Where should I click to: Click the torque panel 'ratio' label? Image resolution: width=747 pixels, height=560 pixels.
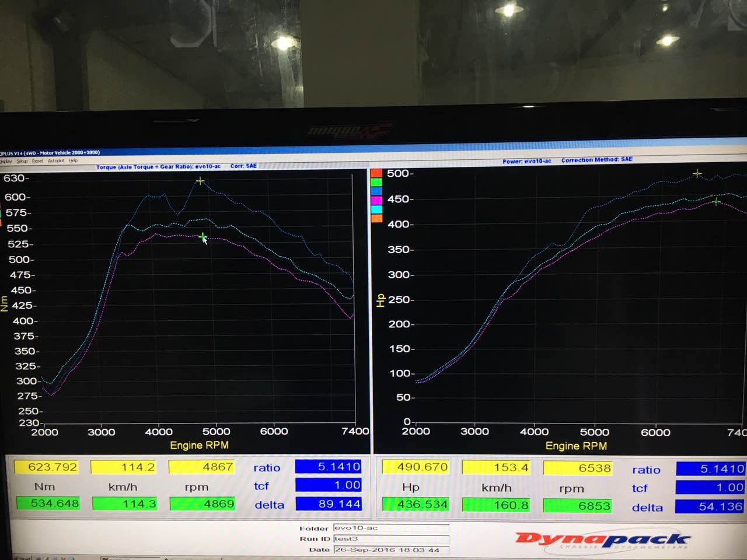click(267, 467)
